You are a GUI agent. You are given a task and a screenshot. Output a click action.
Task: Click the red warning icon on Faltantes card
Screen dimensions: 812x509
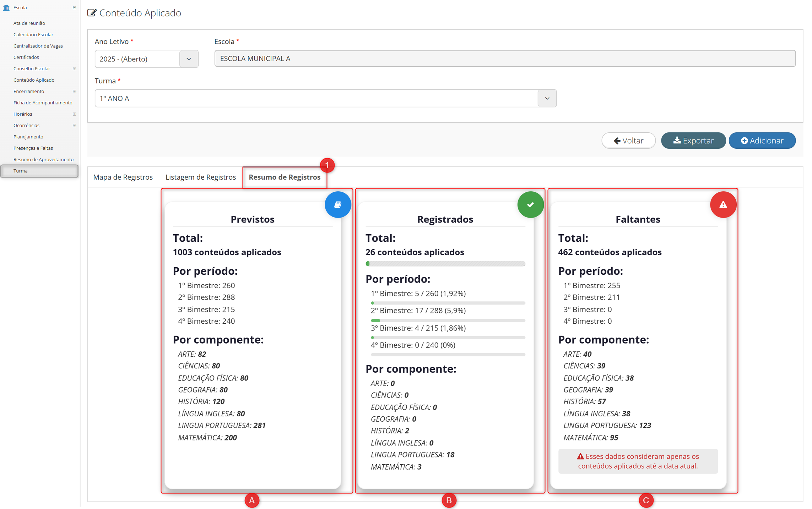pyautogui.click(x=723, y=204)
